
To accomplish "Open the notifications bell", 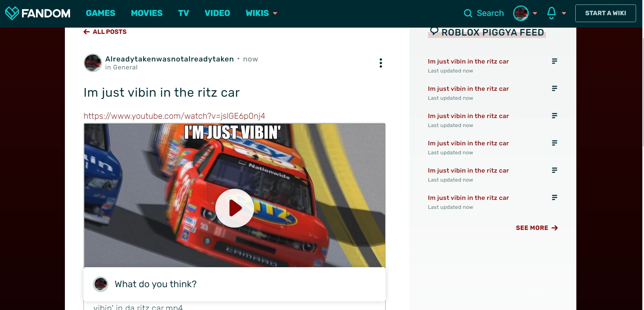I will pos(552,13).
